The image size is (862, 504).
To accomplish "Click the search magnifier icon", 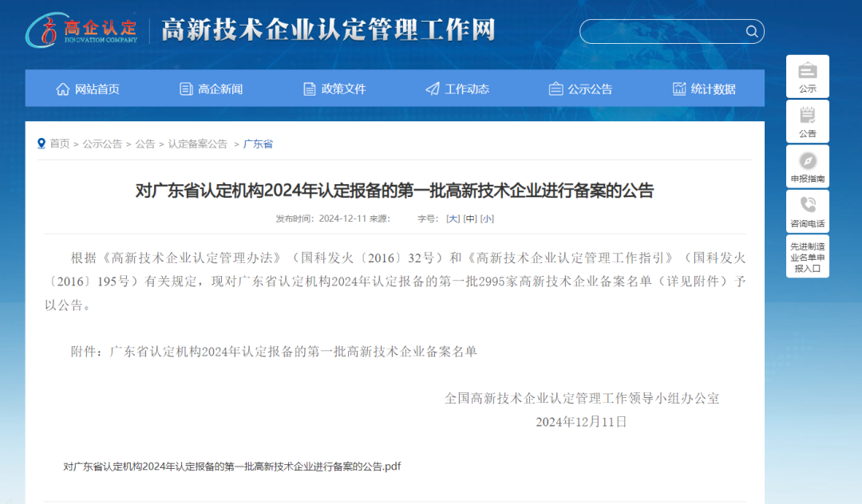I will click(751, 31).
